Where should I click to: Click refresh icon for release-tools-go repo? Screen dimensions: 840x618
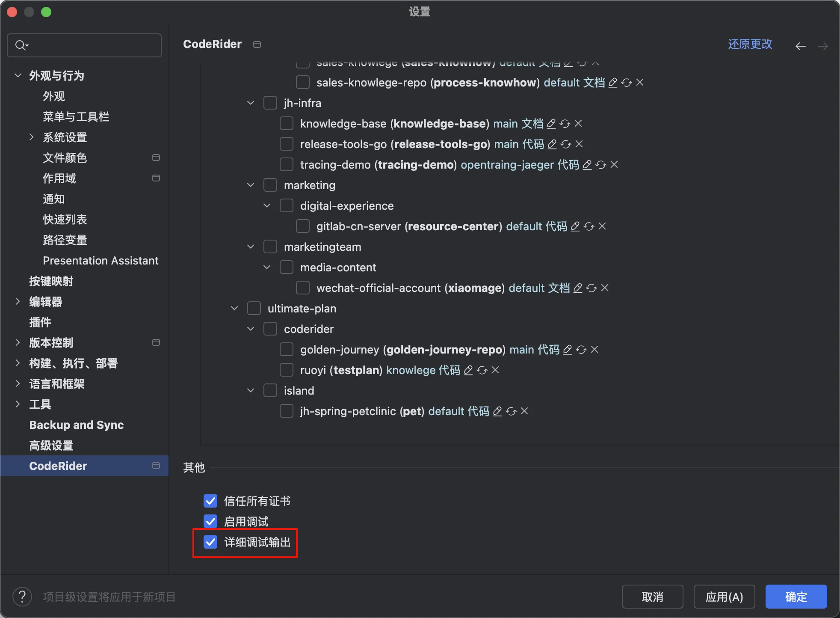[566, 144]
